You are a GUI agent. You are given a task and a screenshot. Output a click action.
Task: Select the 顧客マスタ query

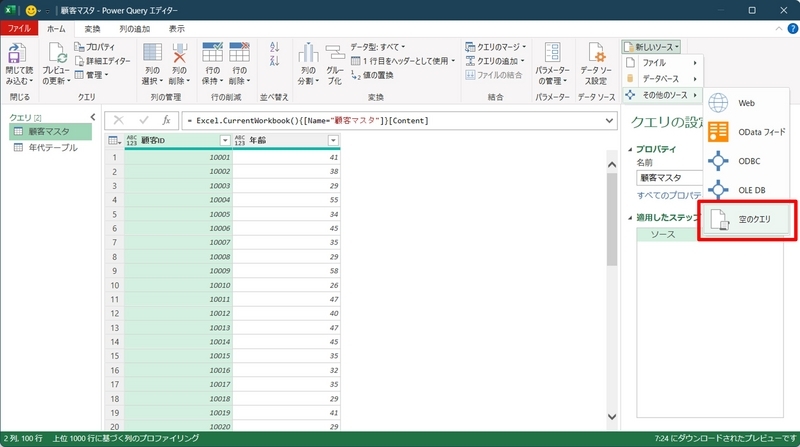click(x=51, y=132)
